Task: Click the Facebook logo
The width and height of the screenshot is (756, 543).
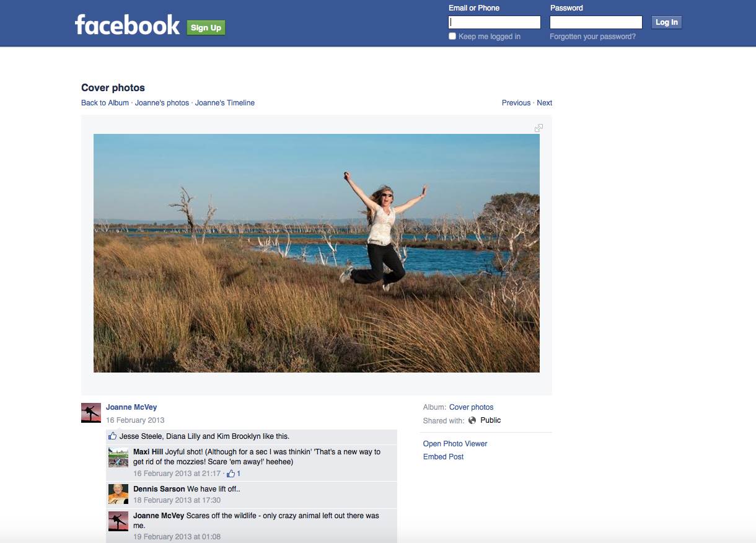Action: click(x=127, y=25)
